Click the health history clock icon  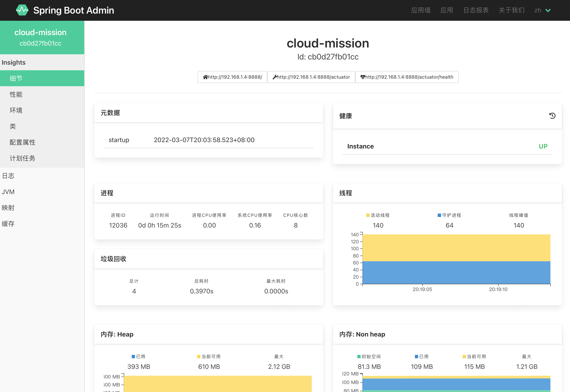pos(552,116)
